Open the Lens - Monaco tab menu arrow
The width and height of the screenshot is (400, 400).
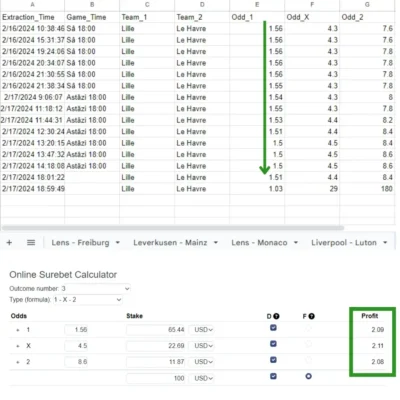click(296, 243)
